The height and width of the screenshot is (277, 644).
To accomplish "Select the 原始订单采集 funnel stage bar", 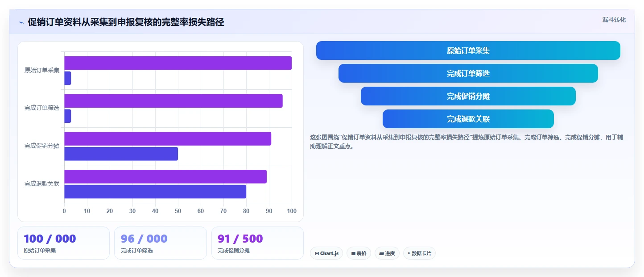I will tap(468, 50).
